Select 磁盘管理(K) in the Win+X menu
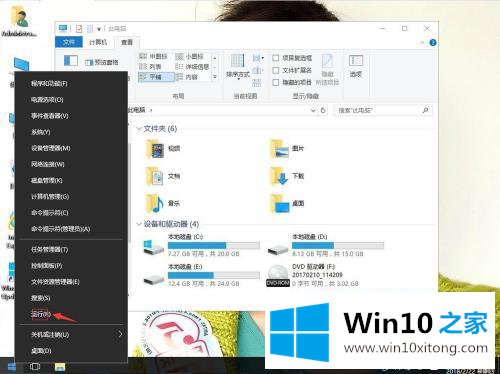This screenshot has height=374, width=500. [47, 180]
